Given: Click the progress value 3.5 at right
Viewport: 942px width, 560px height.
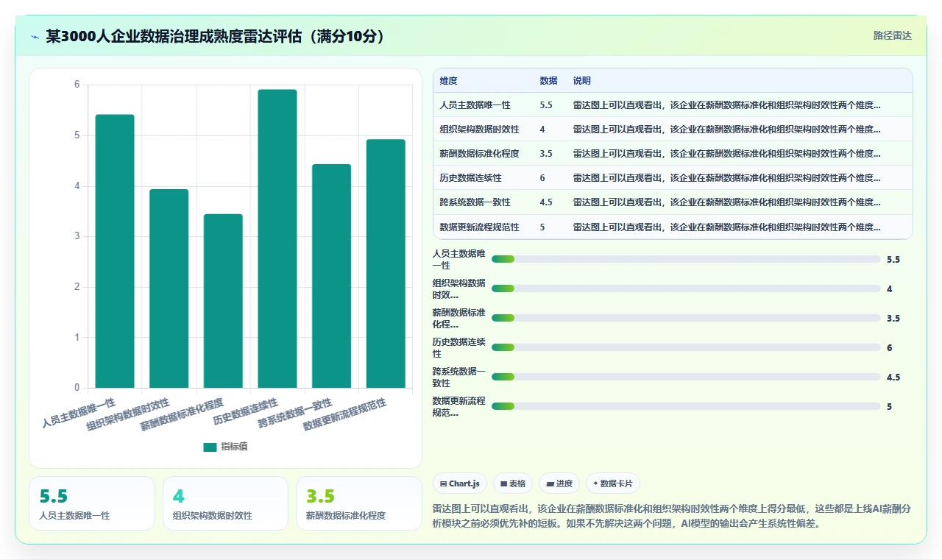Looking at the screenshot, I should [893, 318].
